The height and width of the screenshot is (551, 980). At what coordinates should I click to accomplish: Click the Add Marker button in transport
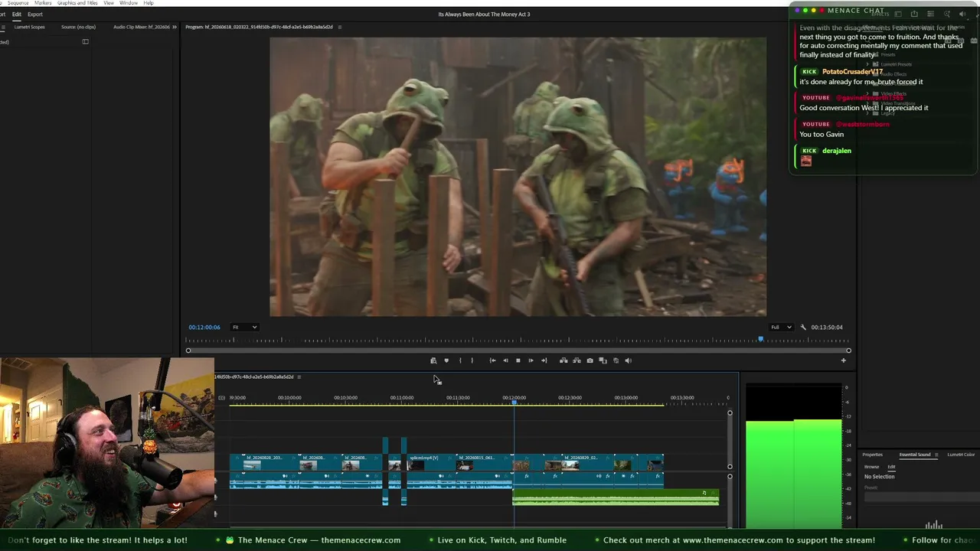tap(446, 360)
